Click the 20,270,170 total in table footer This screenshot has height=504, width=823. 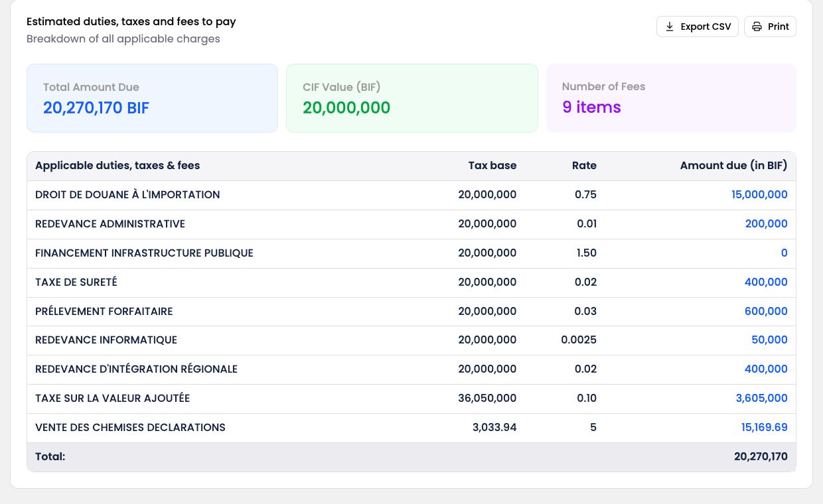(761, 457)
